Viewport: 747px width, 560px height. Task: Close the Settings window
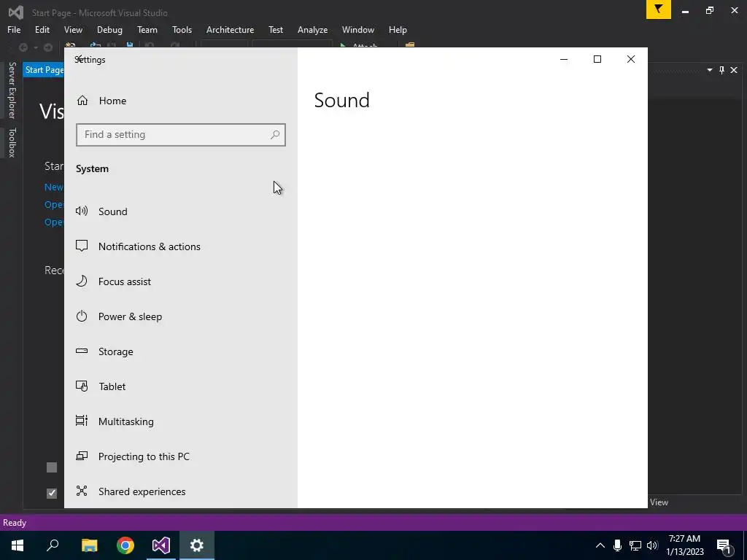coord(631,59)
